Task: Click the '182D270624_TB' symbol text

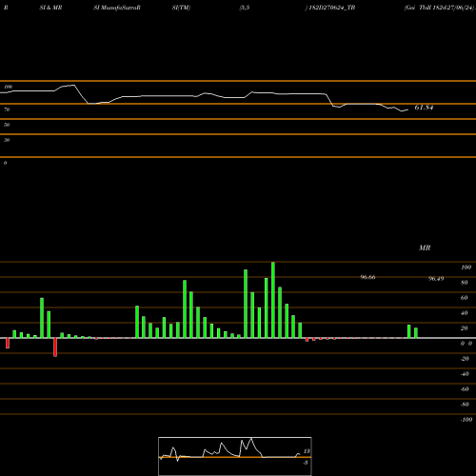Action: [x=332, y=8]
